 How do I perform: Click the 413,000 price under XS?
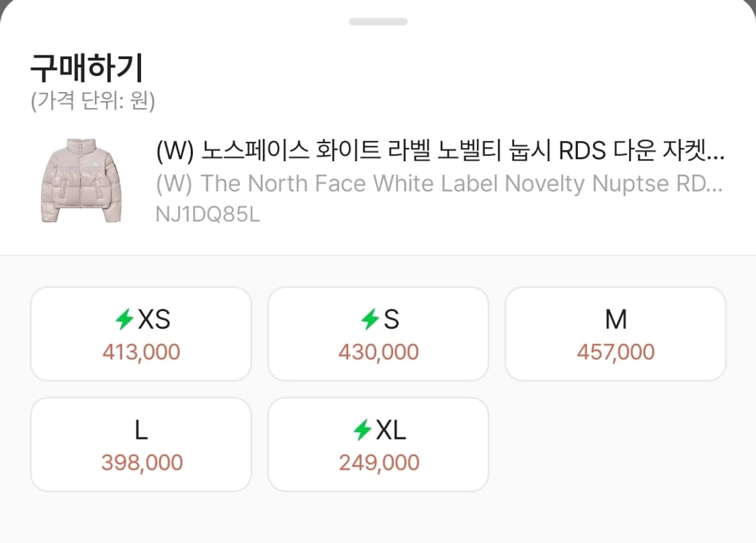tap(142, 351)
